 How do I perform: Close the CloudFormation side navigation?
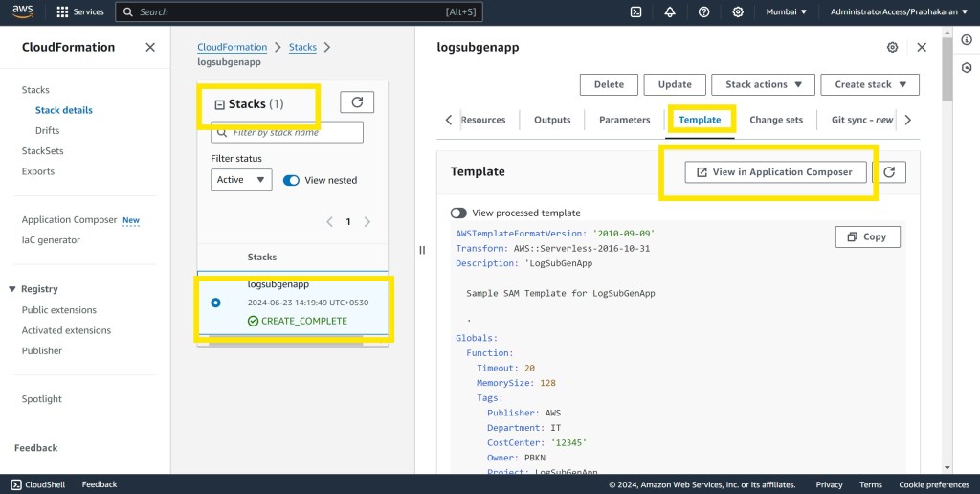[x=150, y=47]
